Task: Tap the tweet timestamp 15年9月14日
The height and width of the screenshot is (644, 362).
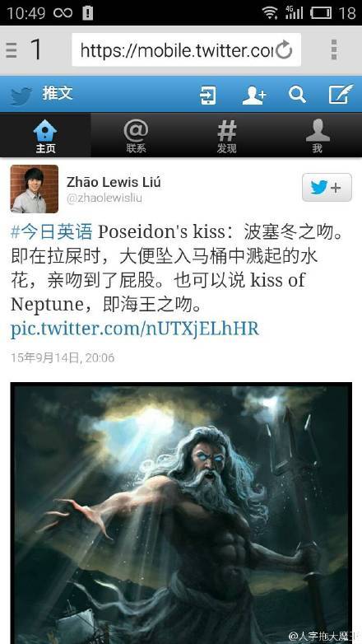Action: (x=63, y=357)
